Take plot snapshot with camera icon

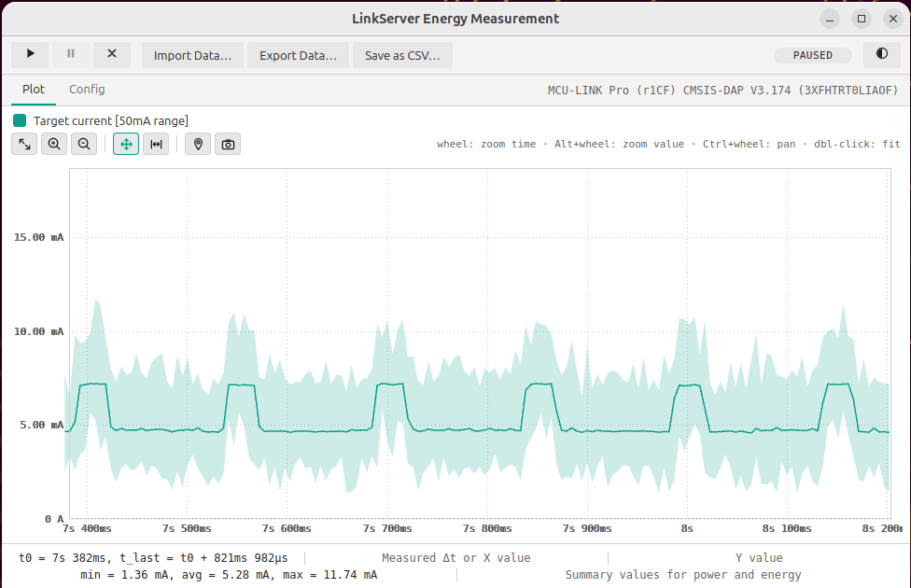(228, 144)
